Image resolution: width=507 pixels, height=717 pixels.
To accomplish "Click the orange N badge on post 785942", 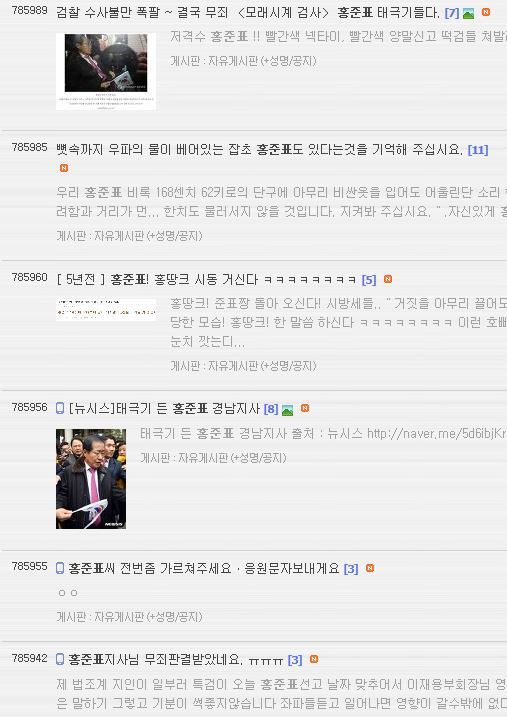I will pyautogui.click(x=314, y=659).
